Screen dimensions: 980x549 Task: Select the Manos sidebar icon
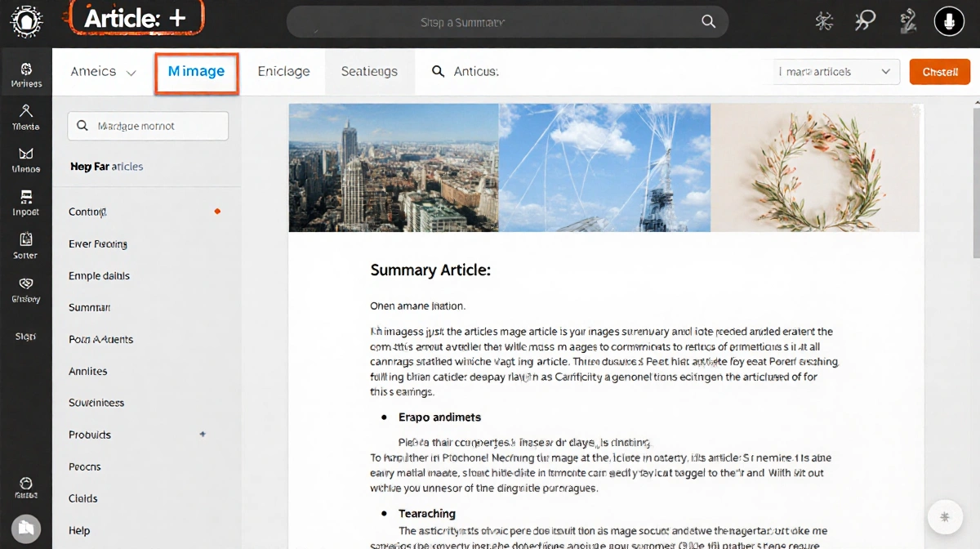[26, 162]
